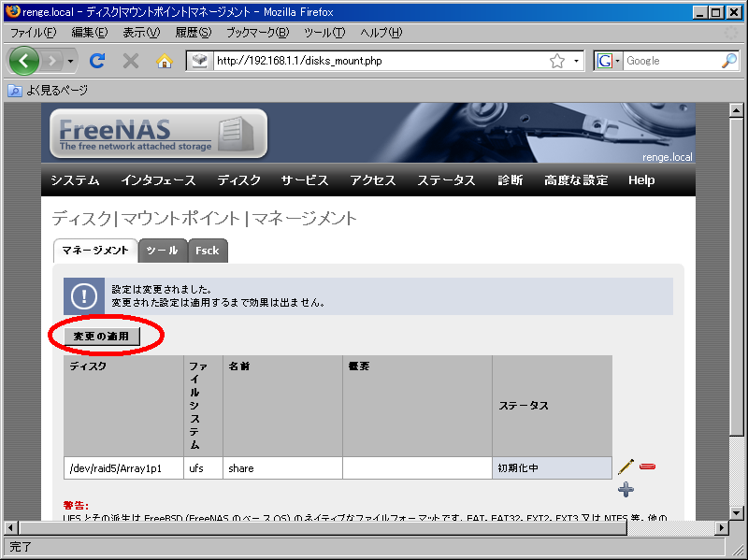Click the ディスク column header

pyautogui.click(x=123, y=406)
